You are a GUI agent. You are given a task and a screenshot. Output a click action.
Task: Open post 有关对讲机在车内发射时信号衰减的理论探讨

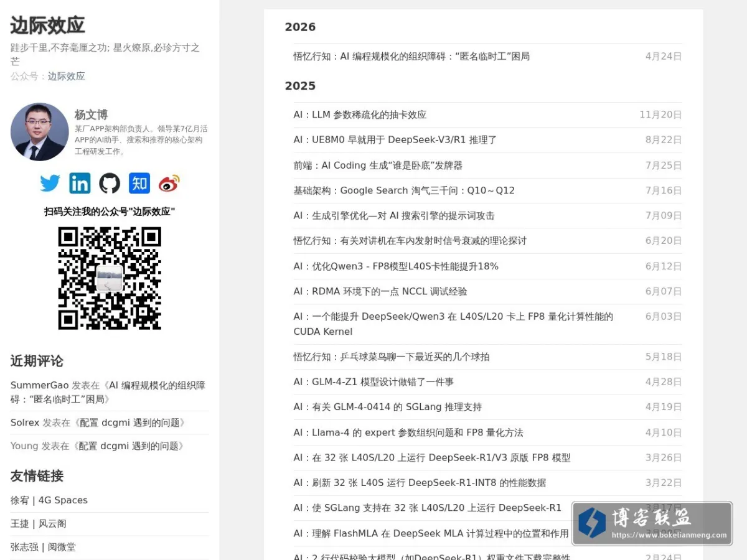pos(410,241)
